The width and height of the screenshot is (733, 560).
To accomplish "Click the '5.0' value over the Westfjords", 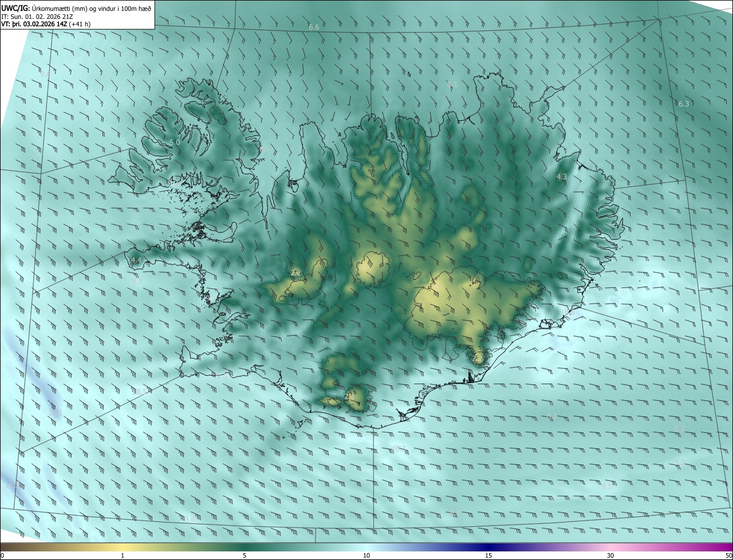I will point(175,142).
